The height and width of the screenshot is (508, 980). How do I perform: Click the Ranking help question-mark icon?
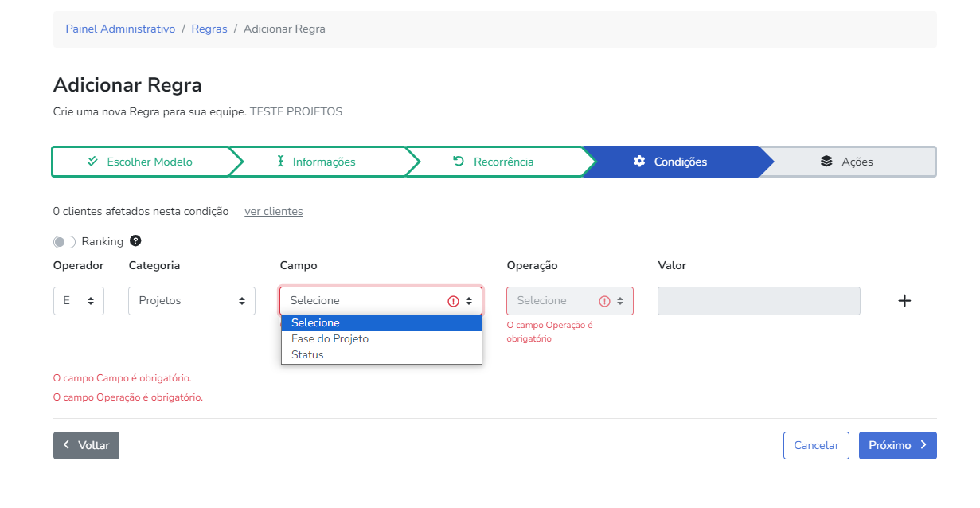click(135, 241)
